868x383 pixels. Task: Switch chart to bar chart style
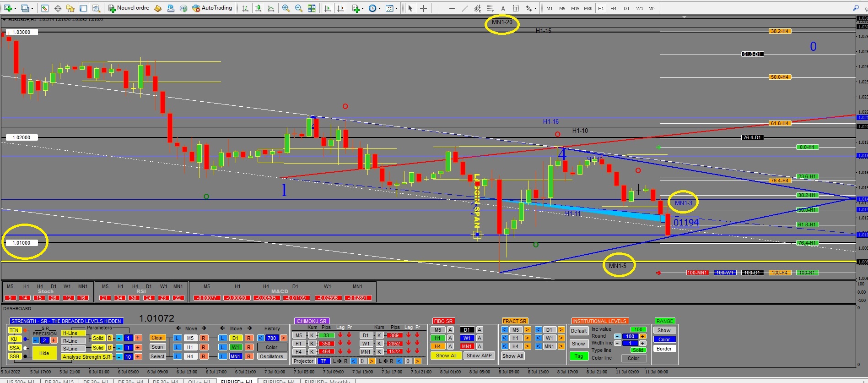tap(245, 8)
